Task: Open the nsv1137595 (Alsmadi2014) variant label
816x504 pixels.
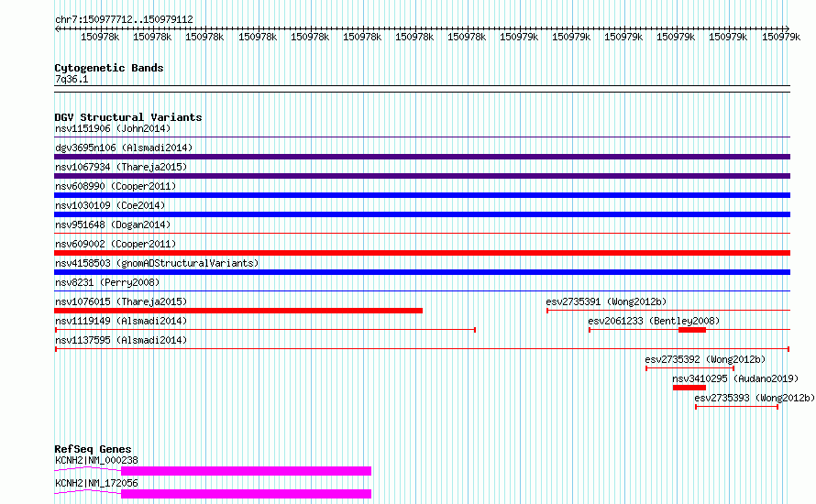Action: point(121,340)
